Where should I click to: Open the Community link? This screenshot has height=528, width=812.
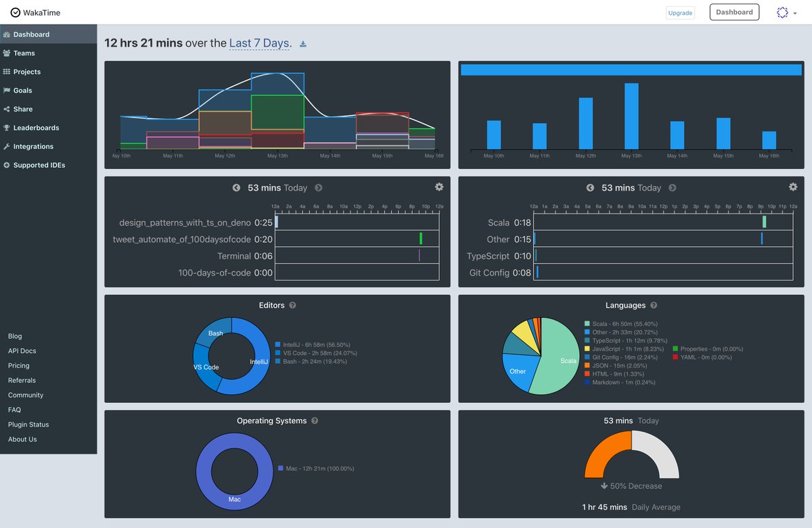click(x=26, y=395)
